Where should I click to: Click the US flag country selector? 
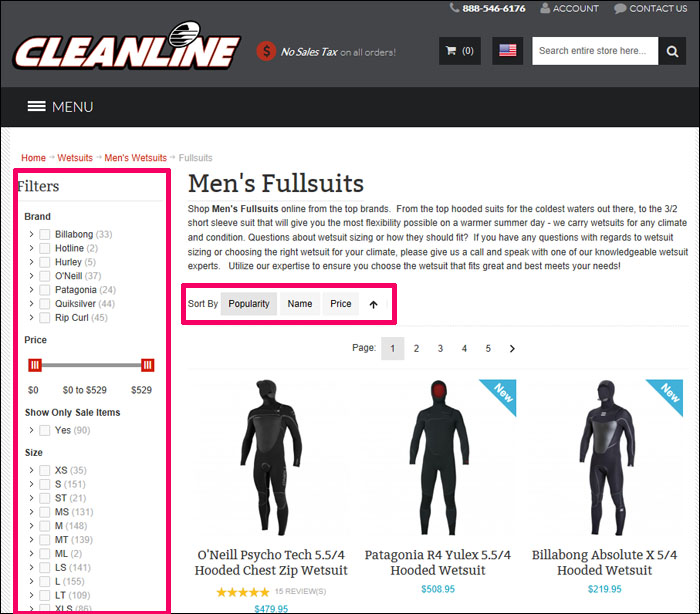(x=507, y=50)
